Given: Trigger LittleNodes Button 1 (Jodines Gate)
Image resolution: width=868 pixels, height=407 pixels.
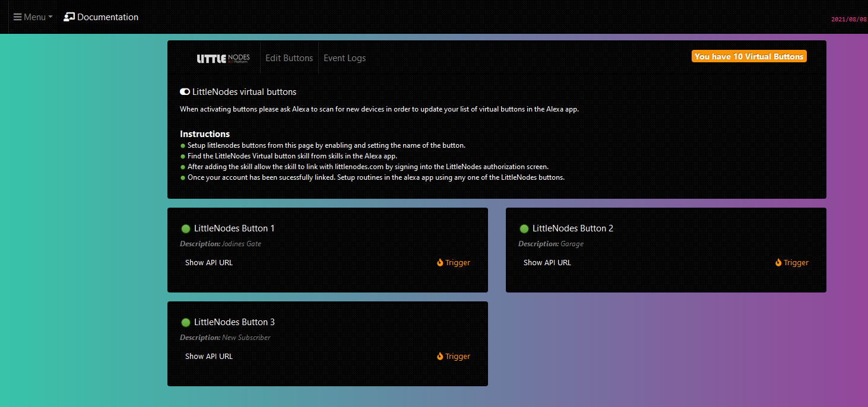Looking at the screenshot, I should click(x=454, y=262).
